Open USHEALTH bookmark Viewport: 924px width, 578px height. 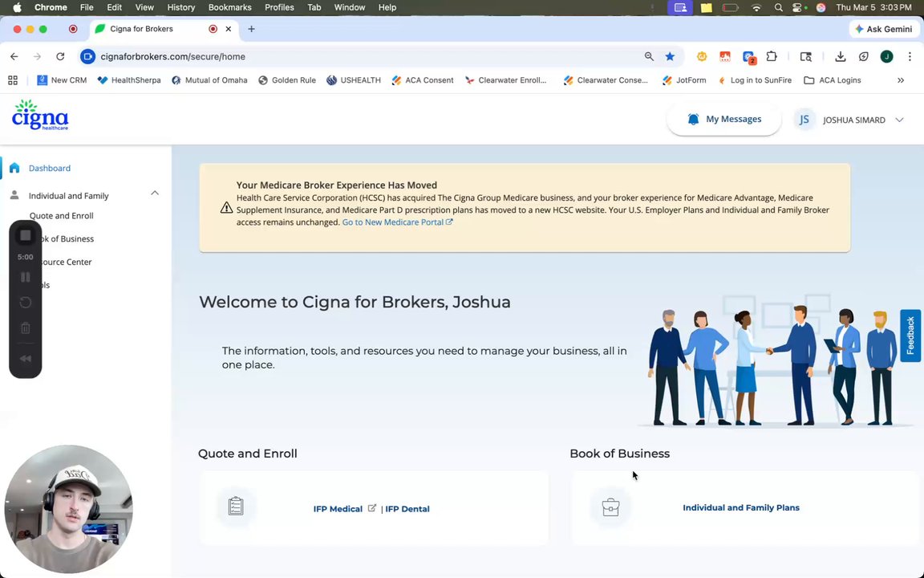354,80
